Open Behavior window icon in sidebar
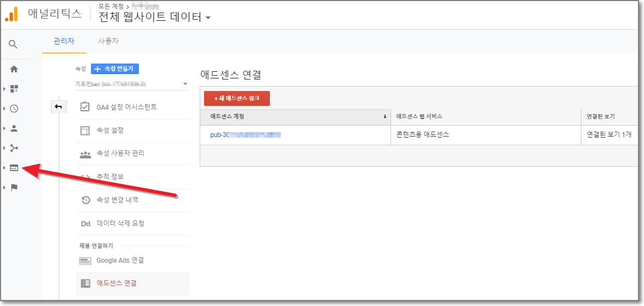 point(14,168)
